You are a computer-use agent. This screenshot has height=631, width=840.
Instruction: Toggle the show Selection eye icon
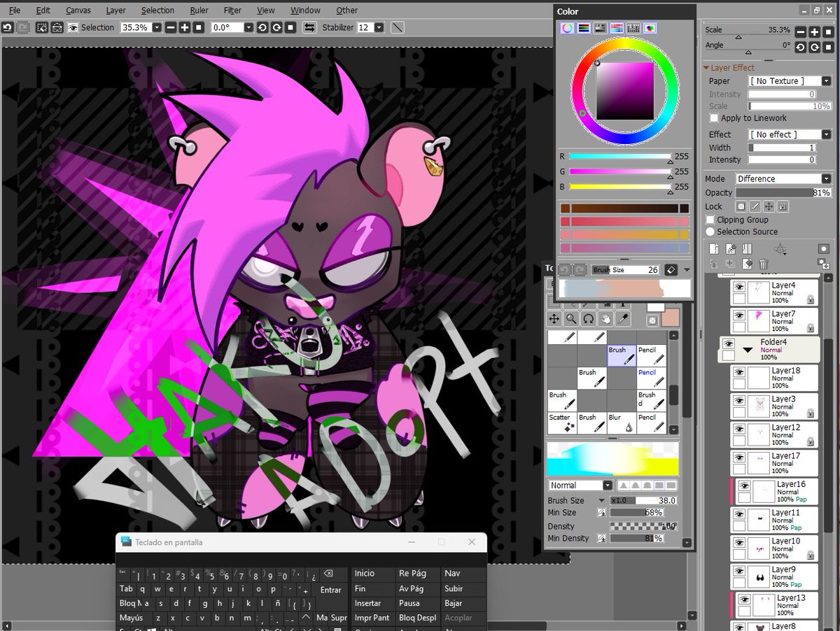(x=72, y=27)
